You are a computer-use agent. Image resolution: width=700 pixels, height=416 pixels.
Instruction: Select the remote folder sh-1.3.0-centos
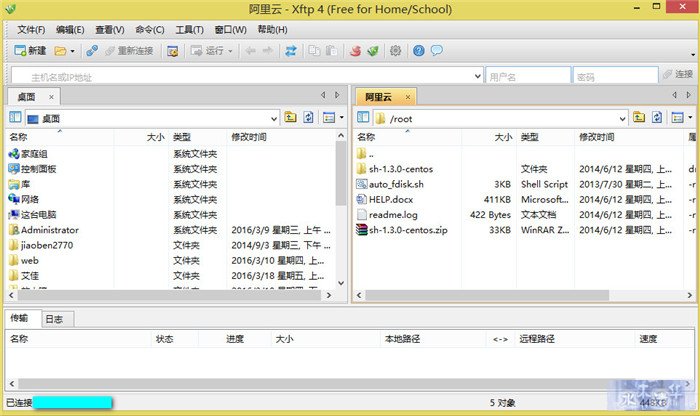pyautogui.click(x=400, y=169)
